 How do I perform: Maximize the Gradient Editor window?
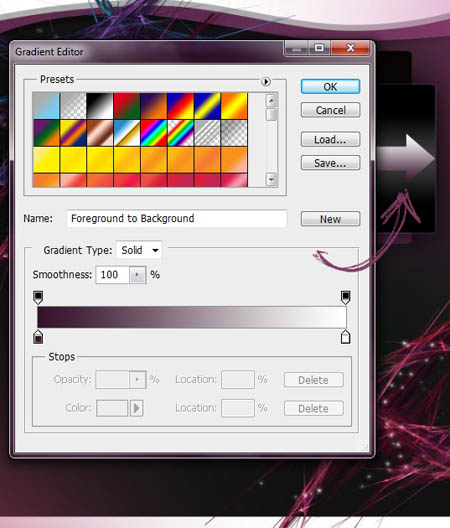(x=319, y=48)
